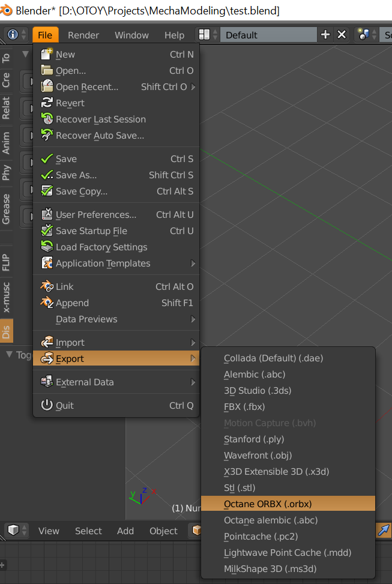The height and width of the screenshot is (584, 392).
Task: Click the Open folder icon
Action: (x=47, y=70)
